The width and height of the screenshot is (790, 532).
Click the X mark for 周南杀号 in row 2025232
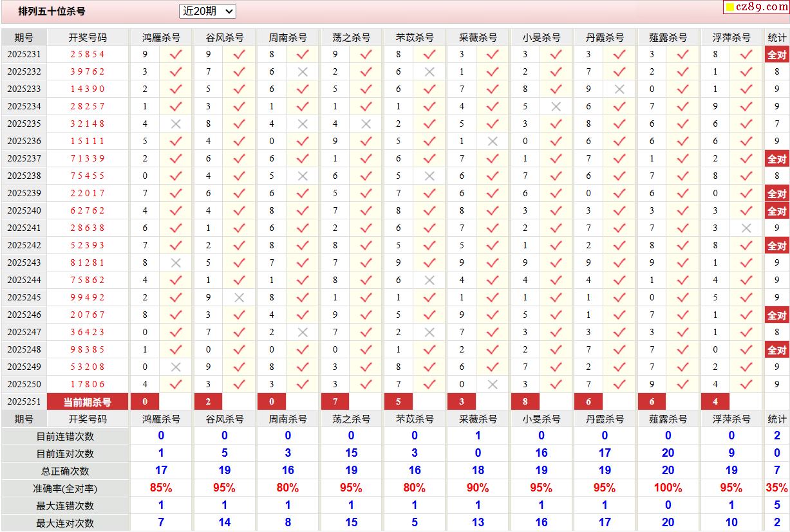pyautogui.click(x=303, y=71)
